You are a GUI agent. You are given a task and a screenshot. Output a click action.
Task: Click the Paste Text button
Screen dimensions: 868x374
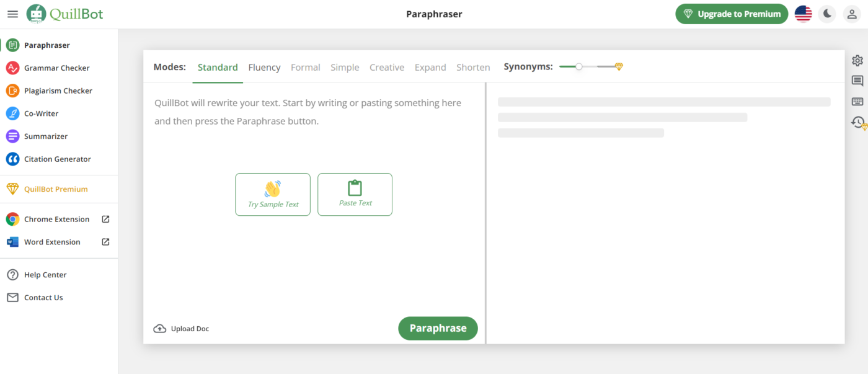pos(355,194)
